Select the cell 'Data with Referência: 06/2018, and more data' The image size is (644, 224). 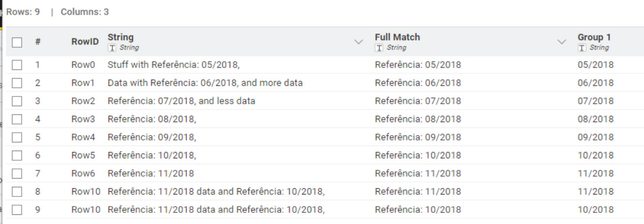coord(205,83)
